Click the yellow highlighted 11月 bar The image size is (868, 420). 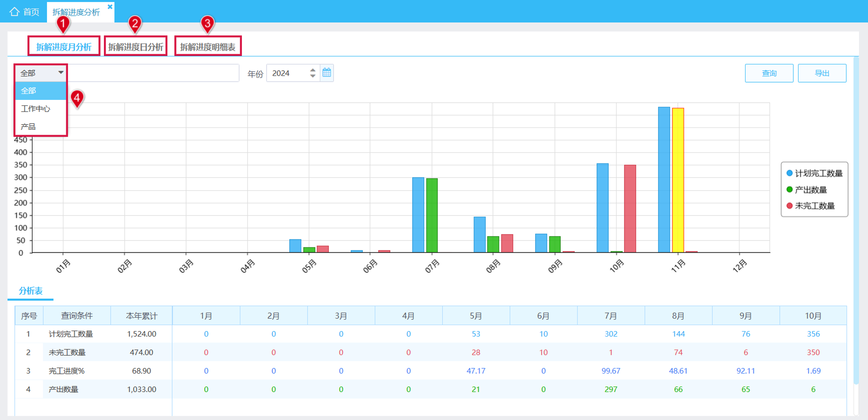click(x=678, y=180)
